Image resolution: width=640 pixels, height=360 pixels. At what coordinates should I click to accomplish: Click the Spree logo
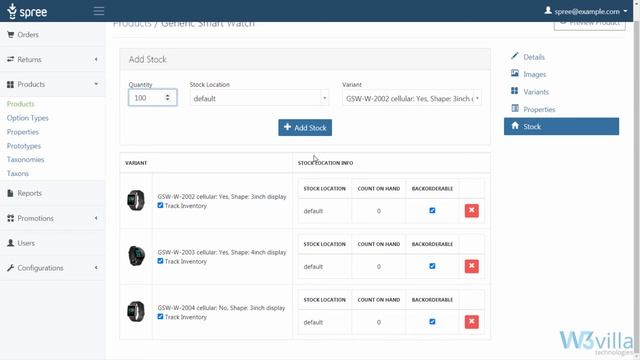27,11
